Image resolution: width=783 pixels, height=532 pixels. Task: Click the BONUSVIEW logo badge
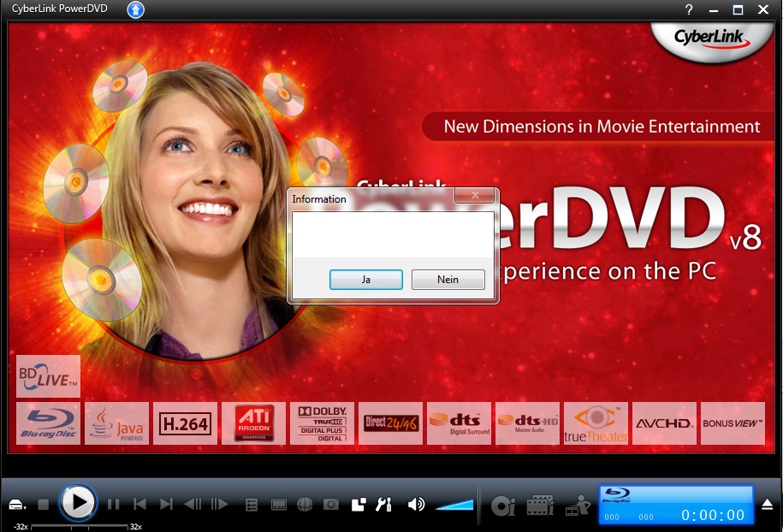click(x=733, y=423)
